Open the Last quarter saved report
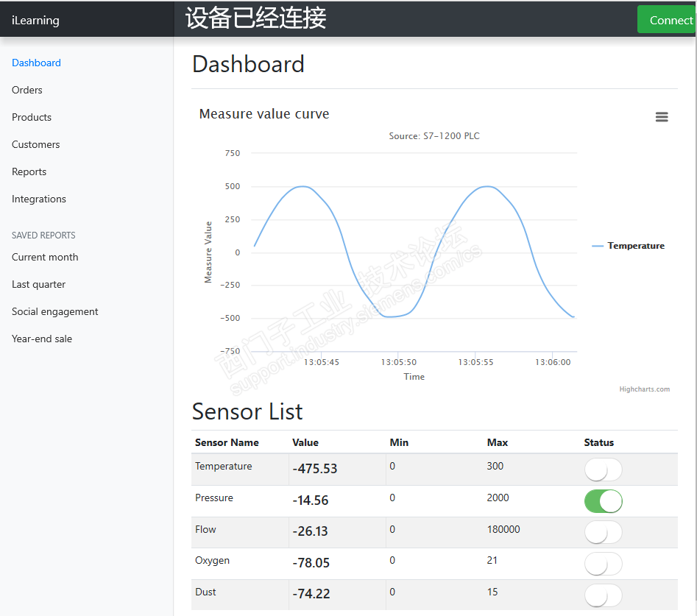697x616 pixels. tap(39, 284)
